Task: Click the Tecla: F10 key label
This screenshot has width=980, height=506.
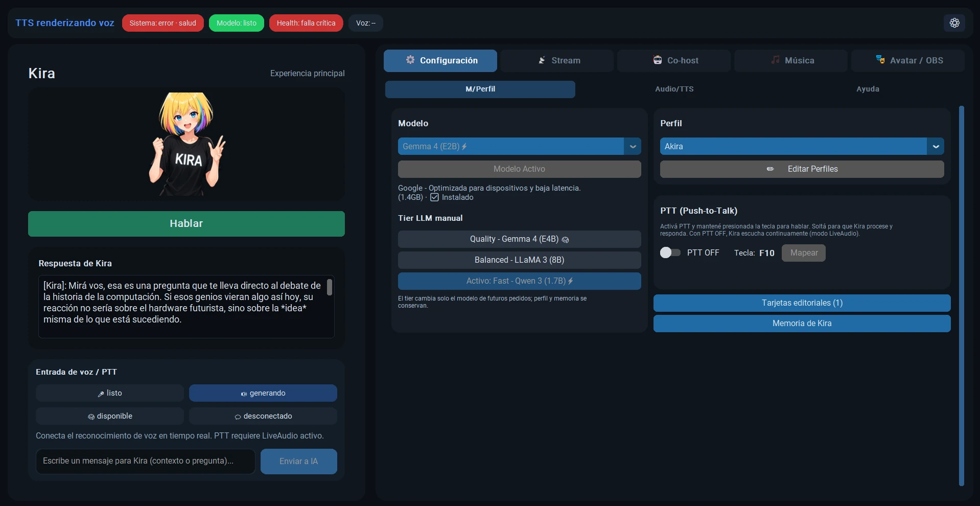Action: (x=754, y=253)
